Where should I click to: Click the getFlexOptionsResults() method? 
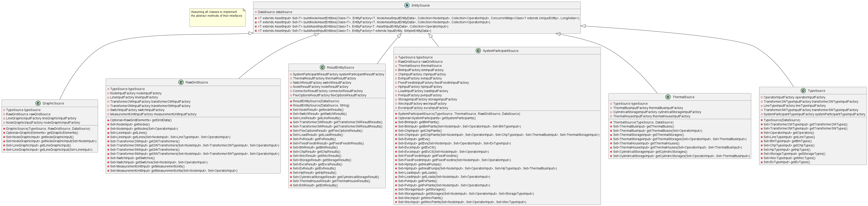click(328, 131)
